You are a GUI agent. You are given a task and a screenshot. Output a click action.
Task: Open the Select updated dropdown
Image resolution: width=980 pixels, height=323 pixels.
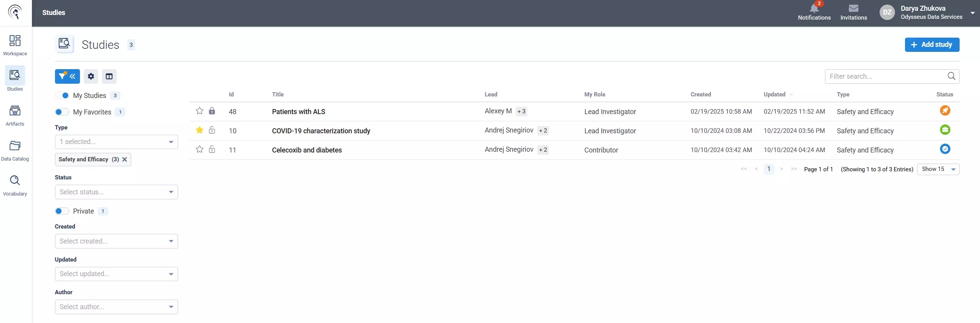117,274
